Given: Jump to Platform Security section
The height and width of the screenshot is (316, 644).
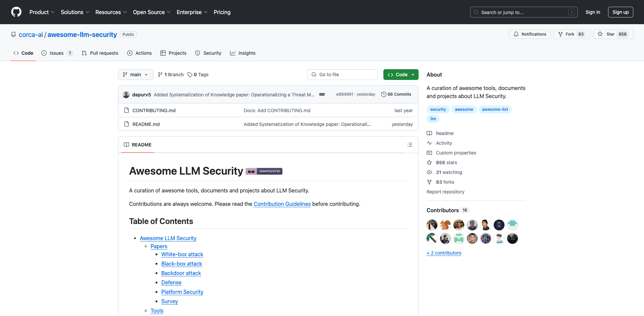Looking at the screenshot, I should click(182, 292).
